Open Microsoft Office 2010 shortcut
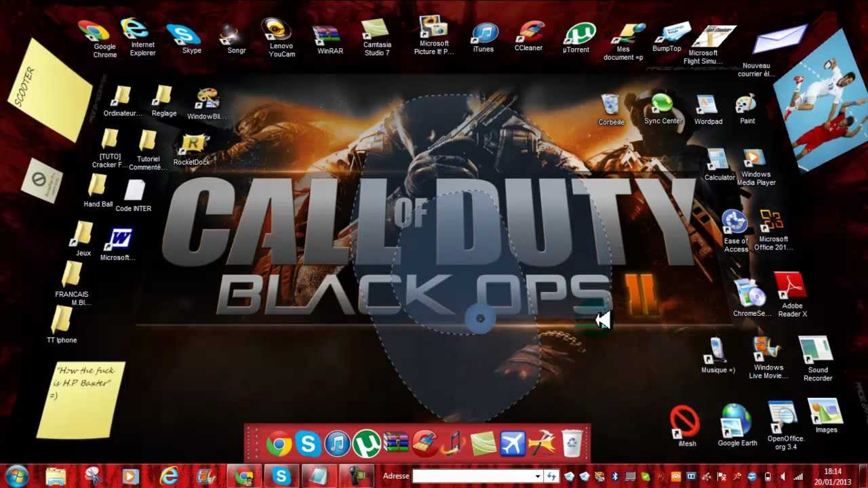The height and width of the screenshot is (488, 868). click(x=772, y=222)
